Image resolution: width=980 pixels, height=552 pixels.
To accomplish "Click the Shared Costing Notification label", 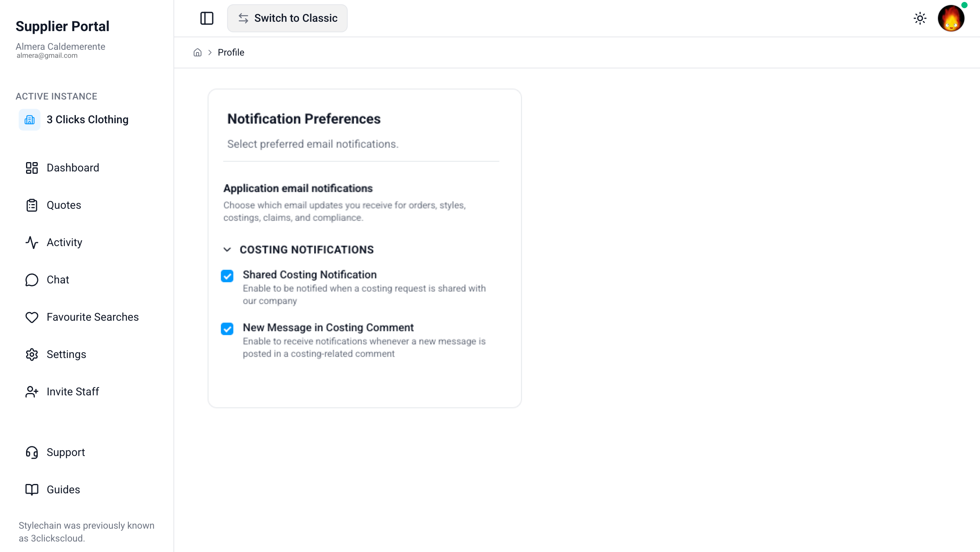I will pos(310,274).
